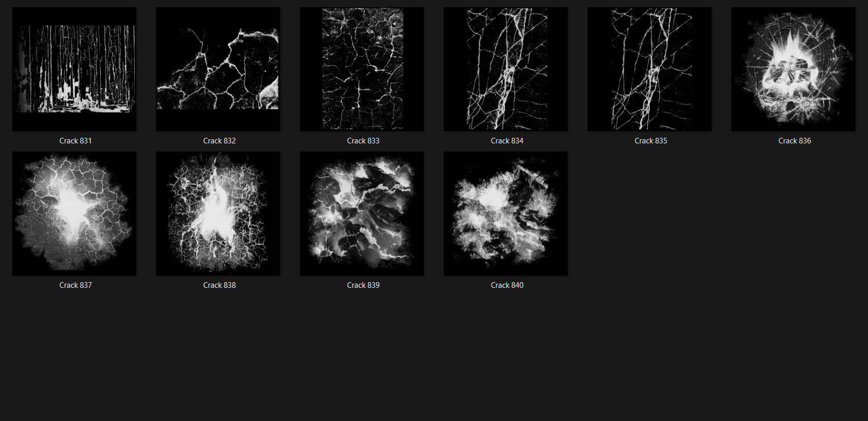
Task: Select the "Crack 834" name label
Action: (x=507, y=141)
